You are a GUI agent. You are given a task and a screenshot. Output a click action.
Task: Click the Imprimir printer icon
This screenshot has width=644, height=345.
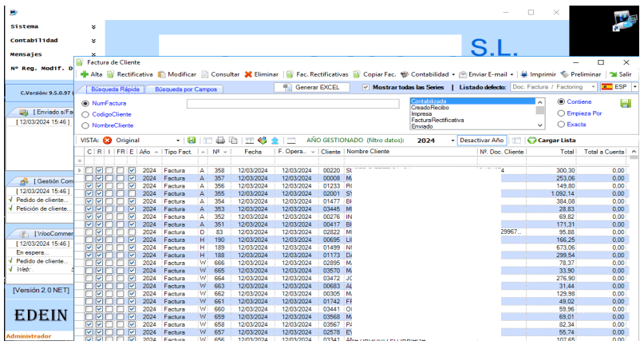point(524,74)
